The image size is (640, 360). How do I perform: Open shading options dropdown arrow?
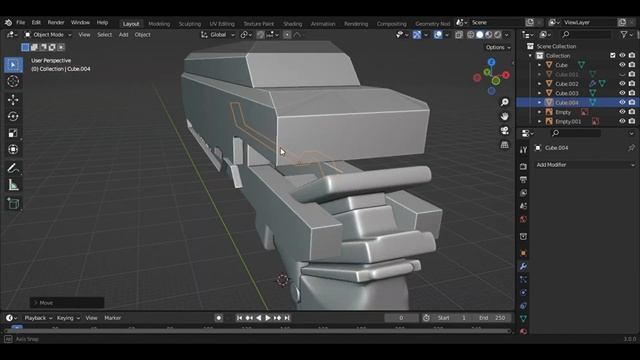pos(507,35)
